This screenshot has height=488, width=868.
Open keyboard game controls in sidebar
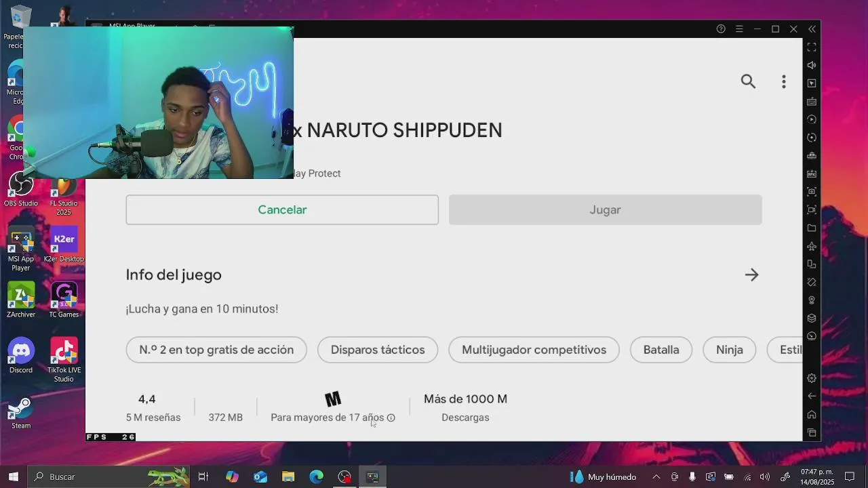pos(812,102)
